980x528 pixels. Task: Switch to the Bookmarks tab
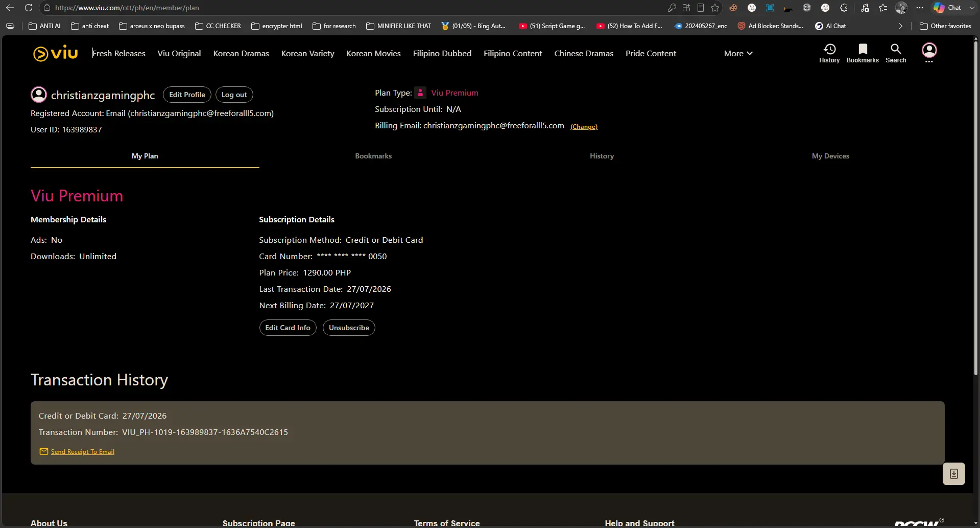[373, 156]
